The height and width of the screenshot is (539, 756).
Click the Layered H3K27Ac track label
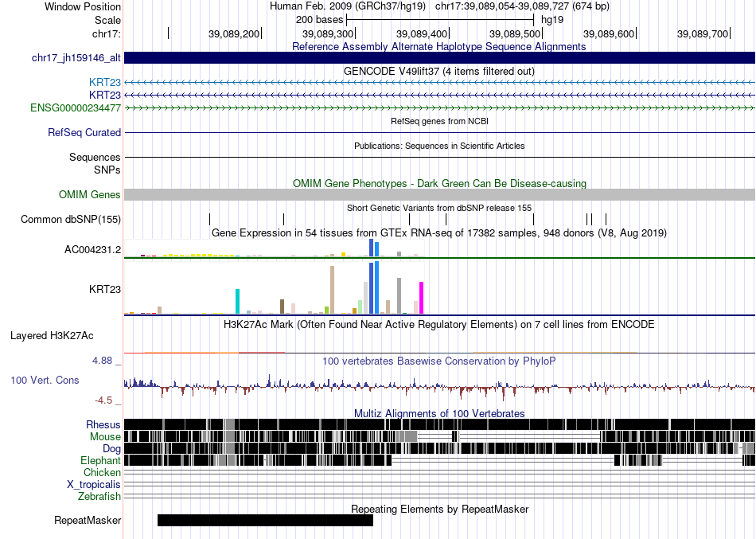52,336
